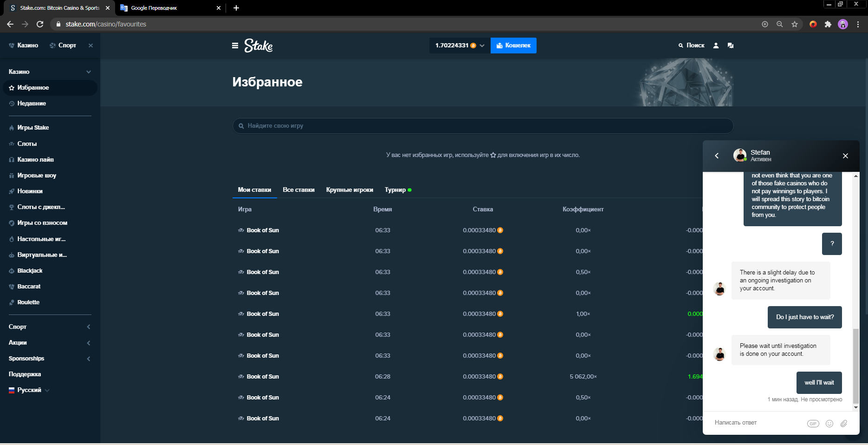Open Поддержка support link

click(x=25, y=374)
